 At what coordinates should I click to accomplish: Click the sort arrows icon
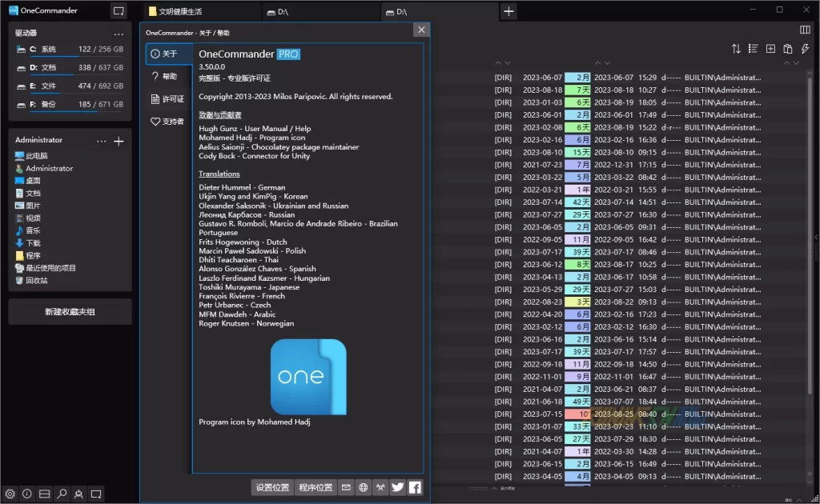tap(736, 49)
